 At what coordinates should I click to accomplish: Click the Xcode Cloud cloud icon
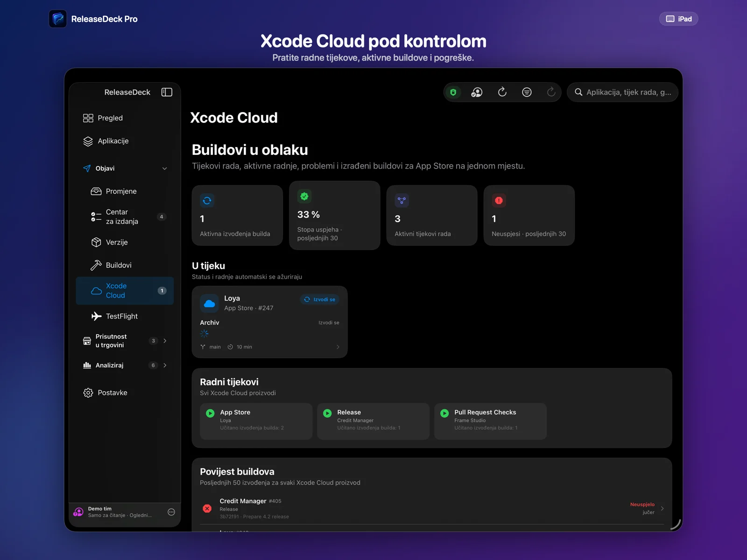point(96,291)
